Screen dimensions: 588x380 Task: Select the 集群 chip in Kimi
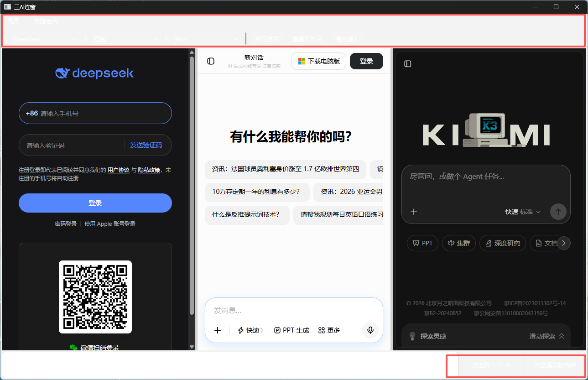tap(459, 243)
